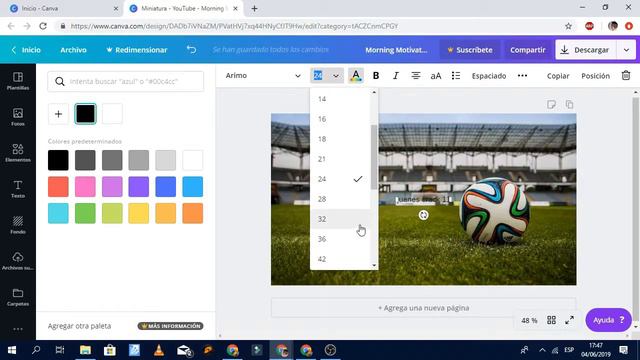Open the Elementos sidebar panel
Screen dimensions: 640x360
(18, 153)
